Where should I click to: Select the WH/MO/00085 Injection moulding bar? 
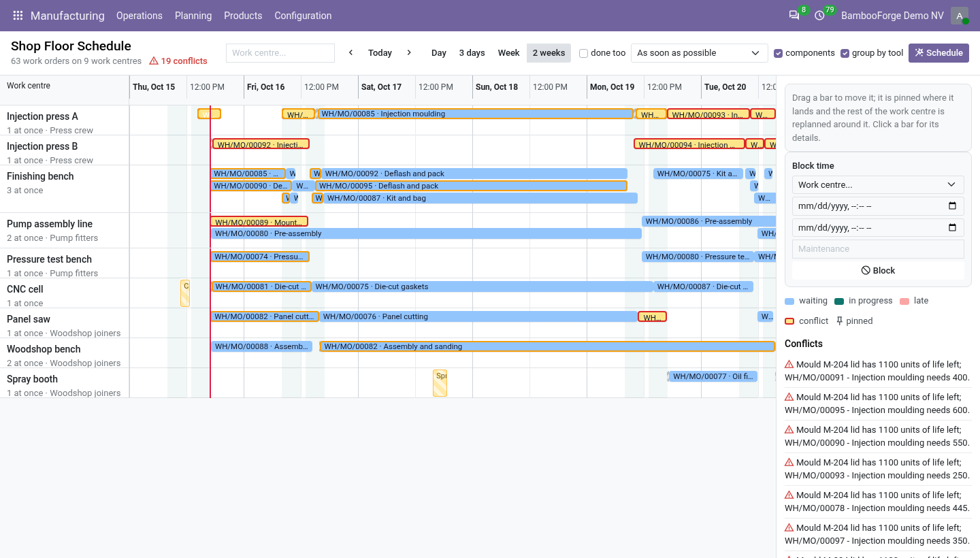pos(476,114)
